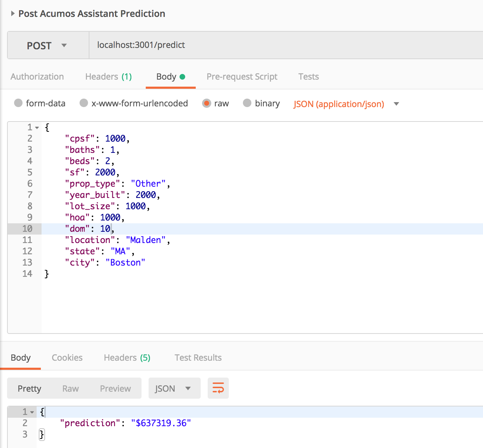
Task: Select the binary body type radio
Action: coord(247,103)
